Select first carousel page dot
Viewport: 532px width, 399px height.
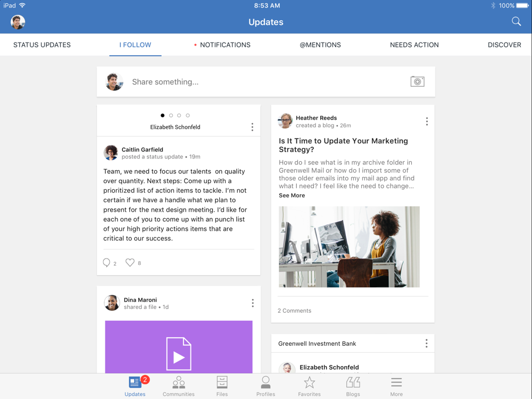pyautogui.click(x=162, y=115)
